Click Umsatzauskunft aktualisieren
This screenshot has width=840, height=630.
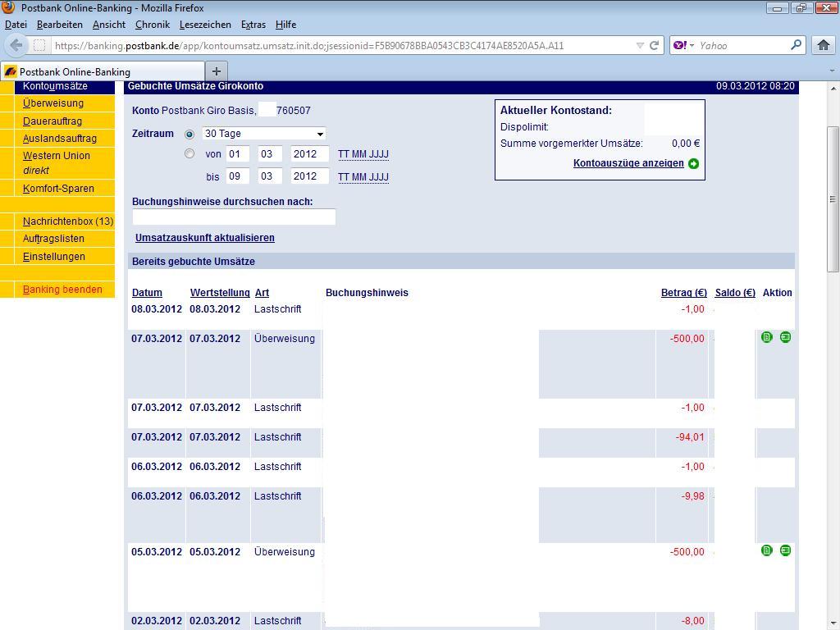click(x=204, y=238)
